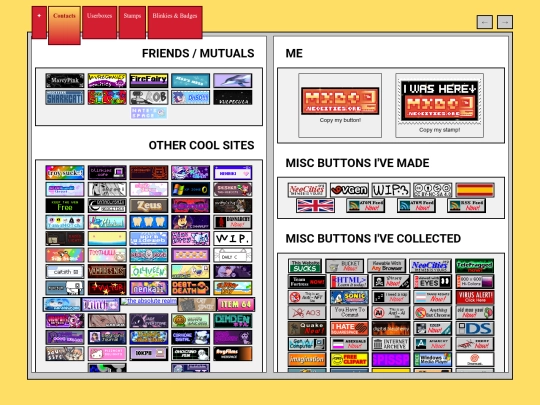The width and height of the screenshot is (540, 405).
Task: Open the 'the absolute realm' link
Action: click(149, 301)
